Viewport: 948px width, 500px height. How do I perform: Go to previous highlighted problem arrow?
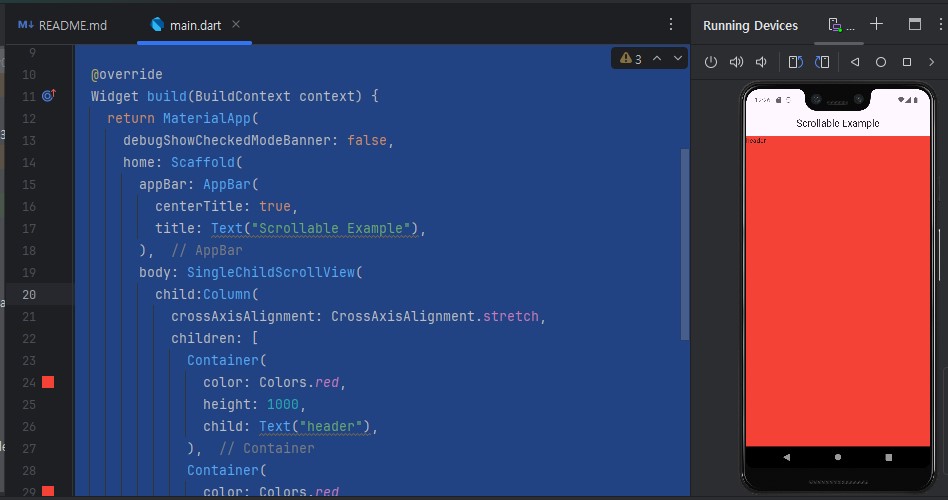point(657,59)
